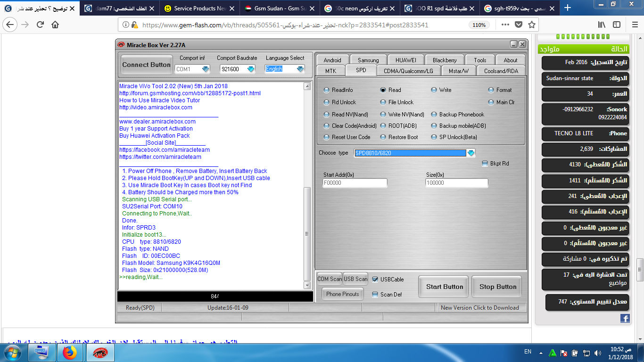This screenshot has width=644, height=362.
Task: Open the Tools tab
Action: click(480, 60)
